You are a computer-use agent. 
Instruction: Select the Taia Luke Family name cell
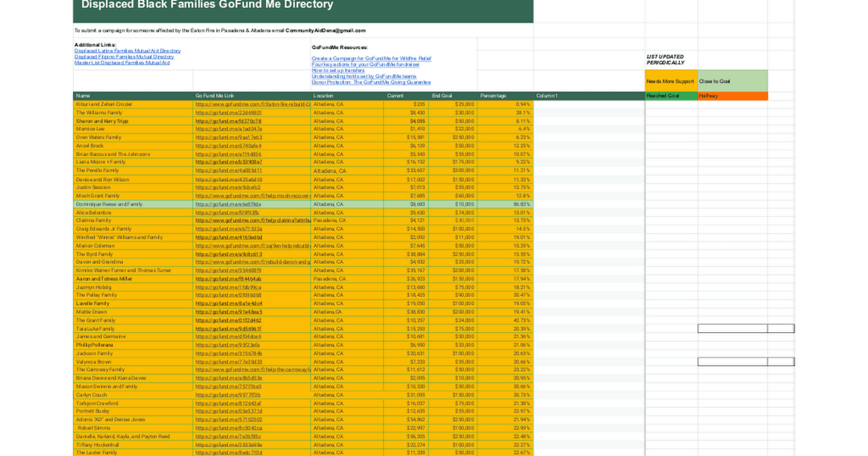coord(133,329)
